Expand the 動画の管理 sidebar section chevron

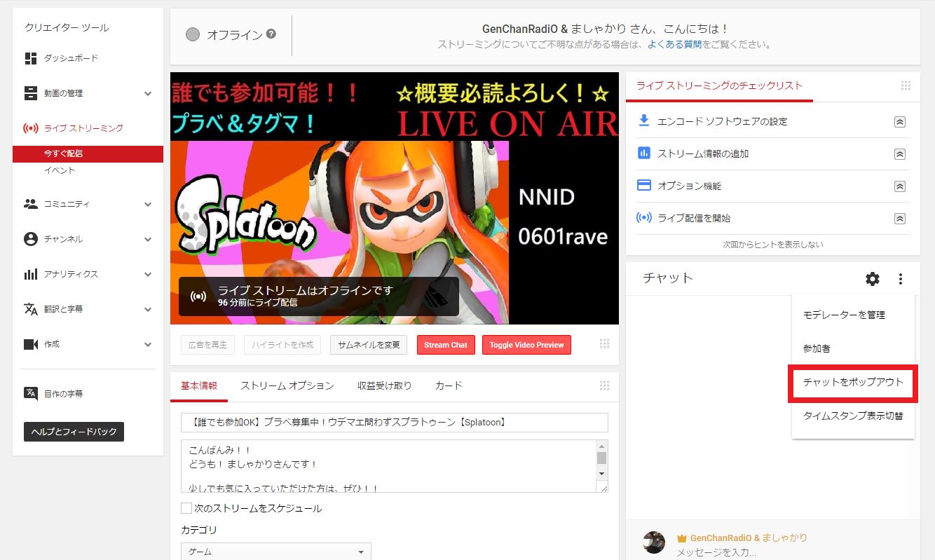click(x=148, y=93)
